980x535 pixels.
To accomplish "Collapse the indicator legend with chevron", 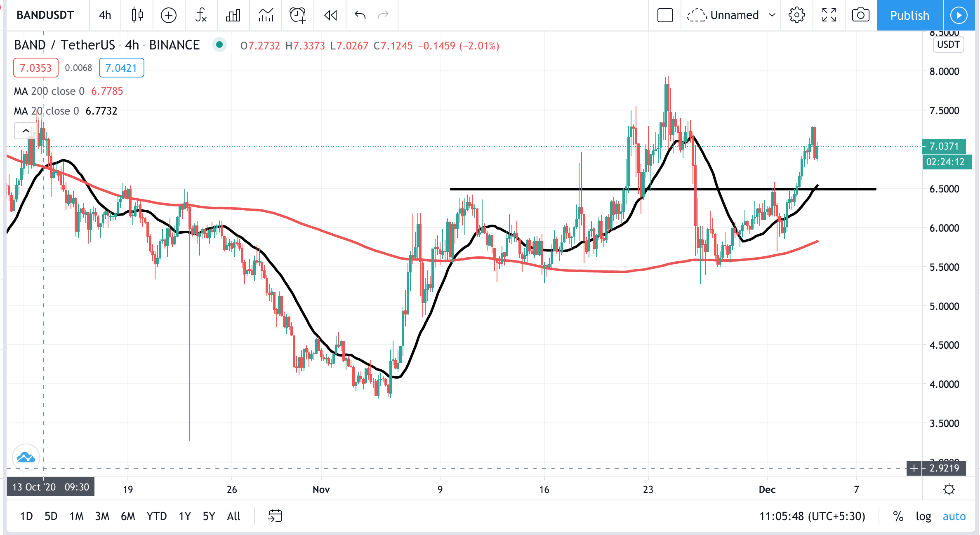I will [26, 131].
